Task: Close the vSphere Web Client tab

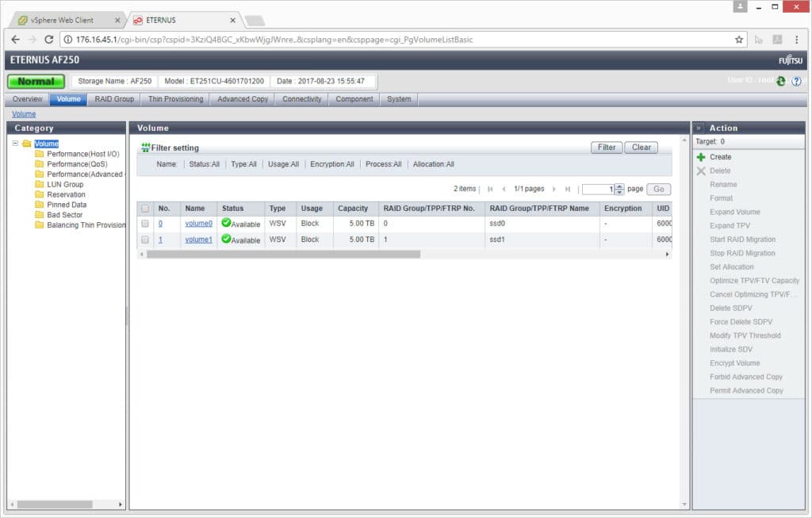Action: pyautogui.click(x=117, y=20)
